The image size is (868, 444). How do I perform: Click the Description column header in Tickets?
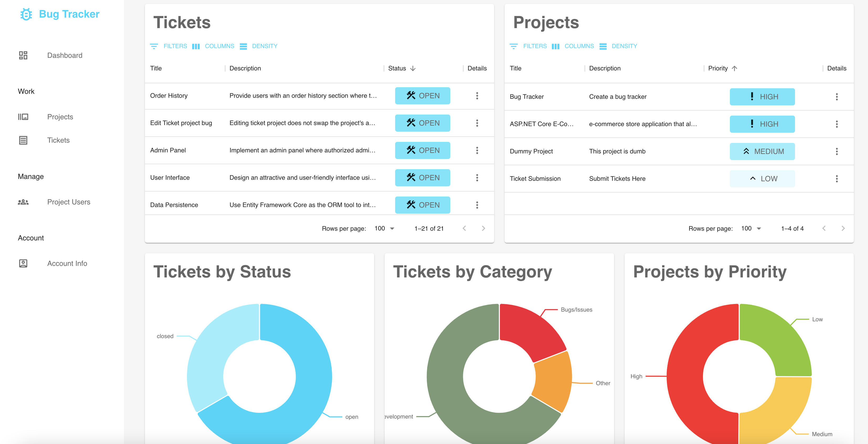tap(245, 68)
